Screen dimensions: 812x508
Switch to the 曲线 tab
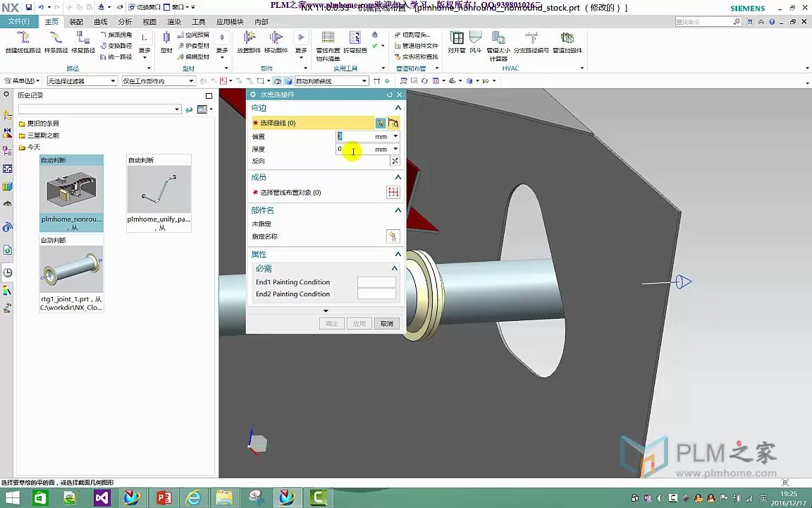tap(101, 21)
